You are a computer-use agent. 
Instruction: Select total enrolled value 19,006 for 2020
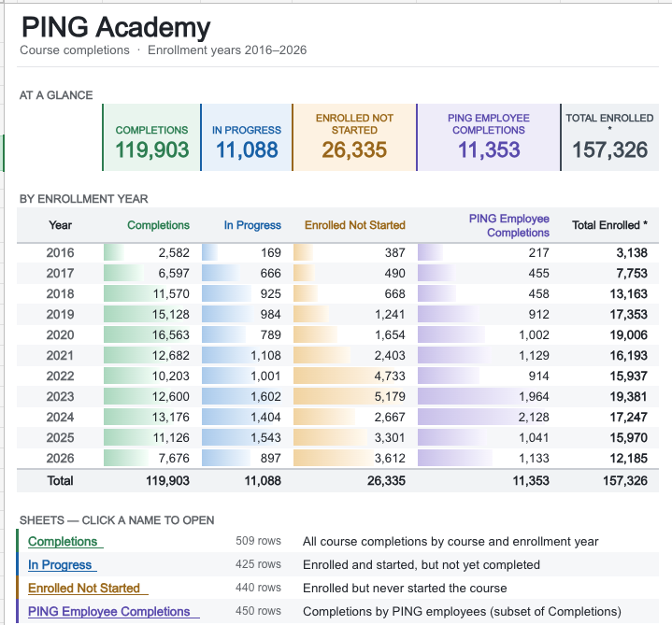pyautogui.click(x=628, y=335)
